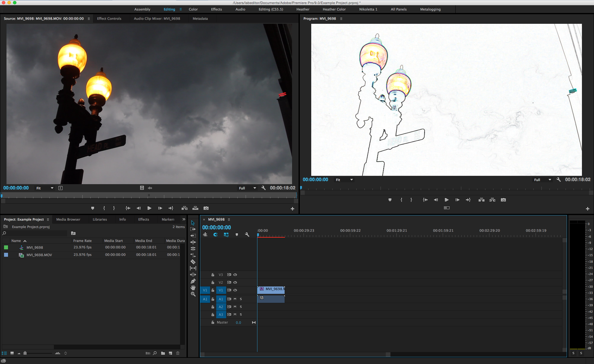Open the Fit zoom dropdown in Source monitor

[x=45, y=188]
